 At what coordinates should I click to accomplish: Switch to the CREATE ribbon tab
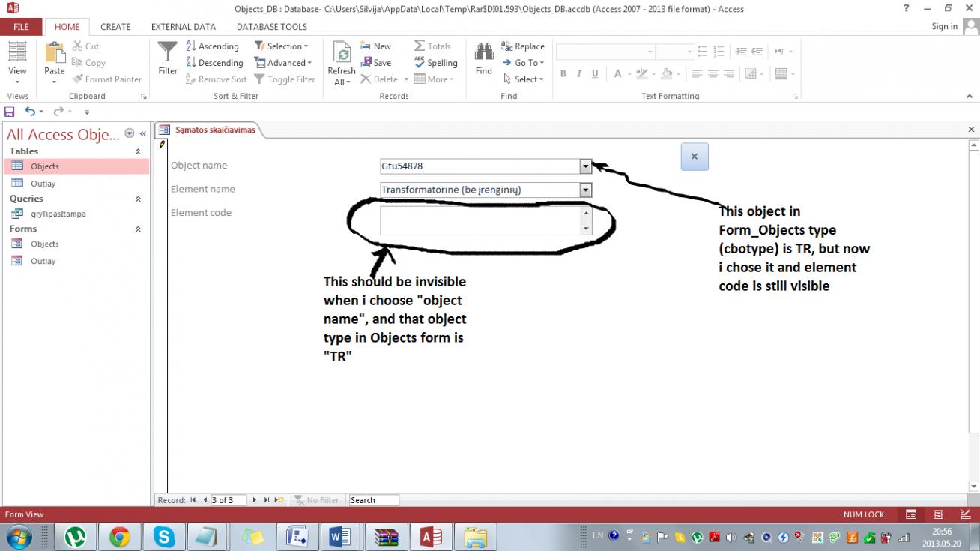(x=115, y=27)
